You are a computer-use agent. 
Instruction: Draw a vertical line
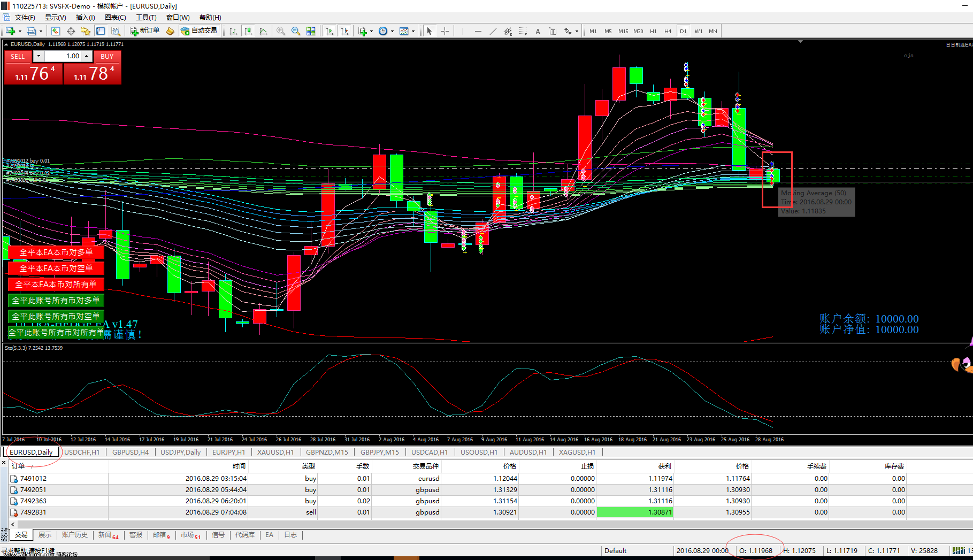pyautogui.click(x=463, y=31)
